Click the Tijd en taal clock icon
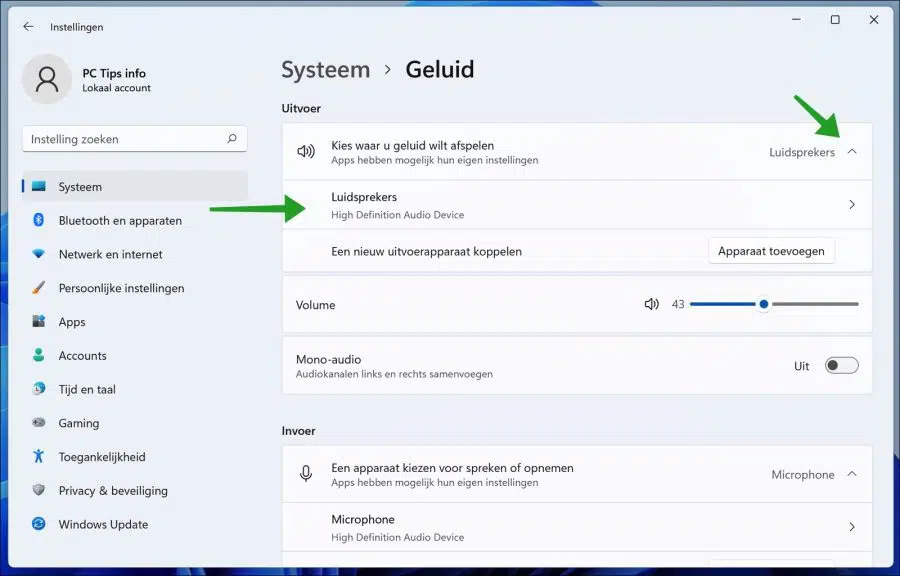The height and width of the screenshot is (576, 900). [x=38, y=389]
